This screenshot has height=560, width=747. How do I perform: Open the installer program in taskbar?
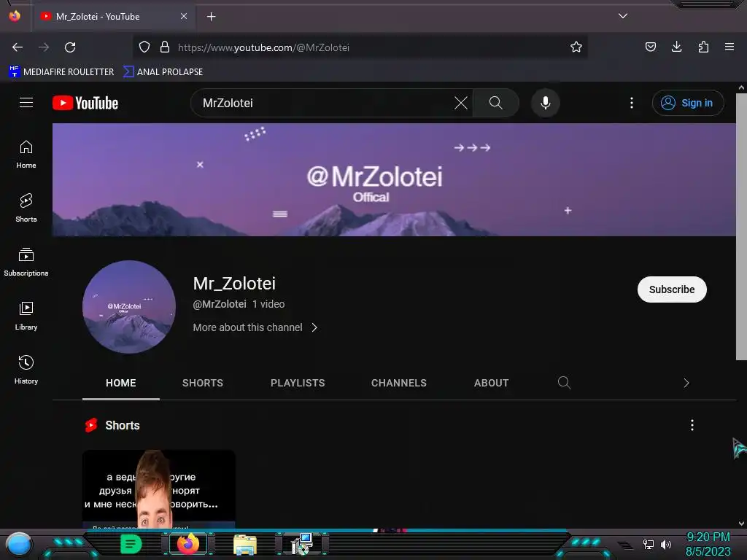pos(301,544)
